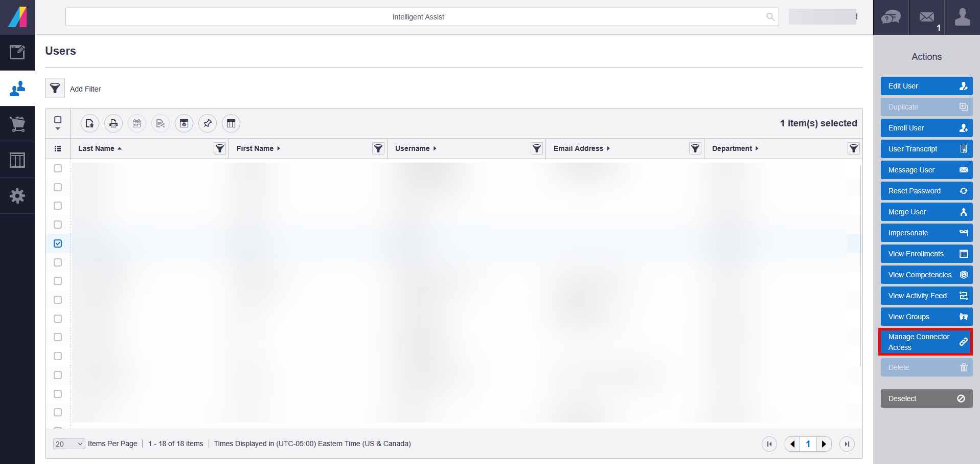Expand the select-all dropdown arrow
This screenshot has height=464, width=980.
pyautogui.click(x=58, y=129)
